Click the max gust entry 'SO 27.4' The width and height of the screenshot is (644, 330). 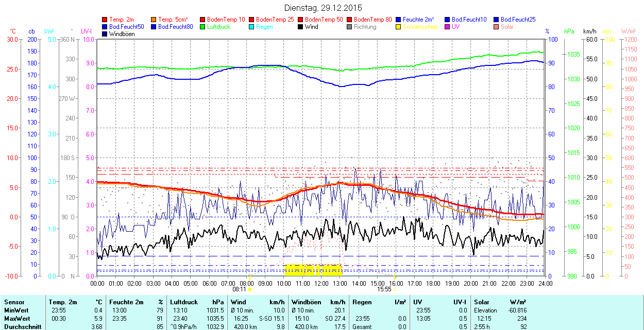[335, 319]
